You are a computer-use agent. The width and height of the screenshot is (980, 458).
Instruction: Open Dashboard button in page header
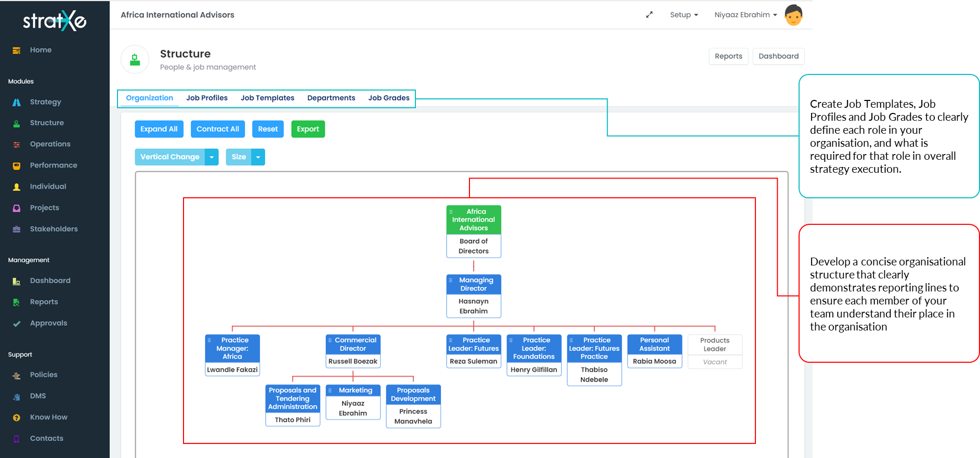[778, 56]
